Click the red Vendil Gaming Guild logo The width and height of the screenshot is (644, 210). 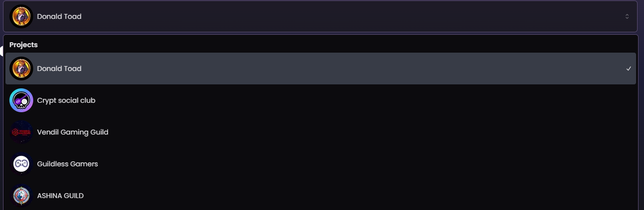click(21, 132)
